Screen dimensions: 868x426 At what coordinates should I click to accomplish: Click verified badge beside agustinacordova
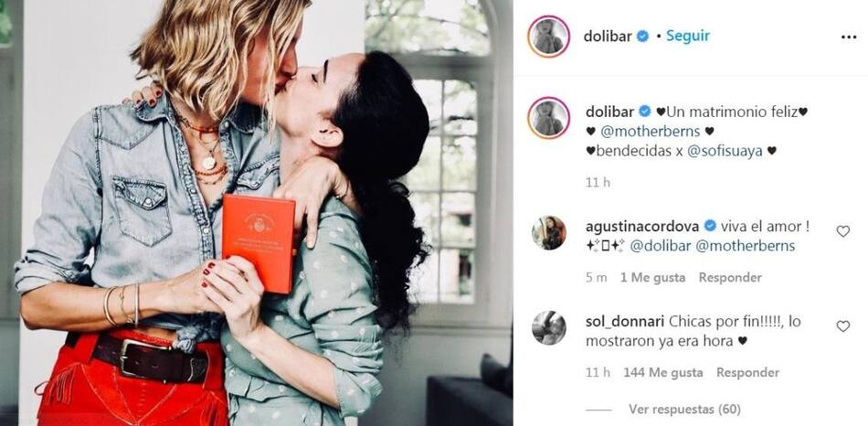click(x=710, y=226)
